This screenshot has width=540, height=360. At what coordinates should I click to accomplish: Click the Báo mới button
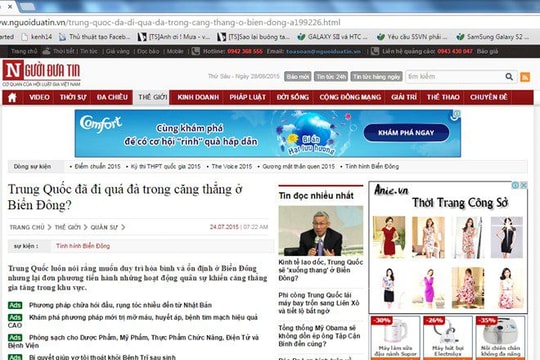click(x=298, y=76)
